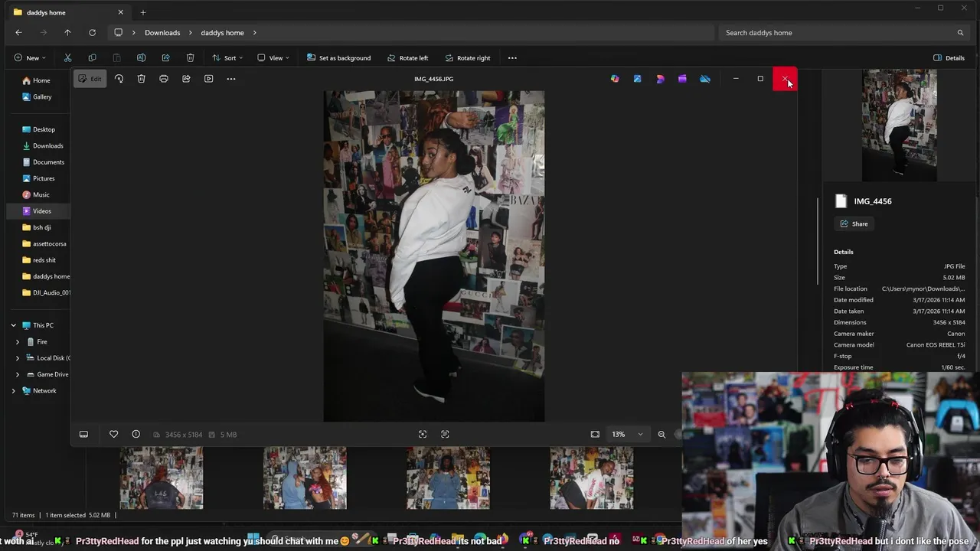
Task: Open Gallery in the sidebar
Action: [x=42, y=97]
